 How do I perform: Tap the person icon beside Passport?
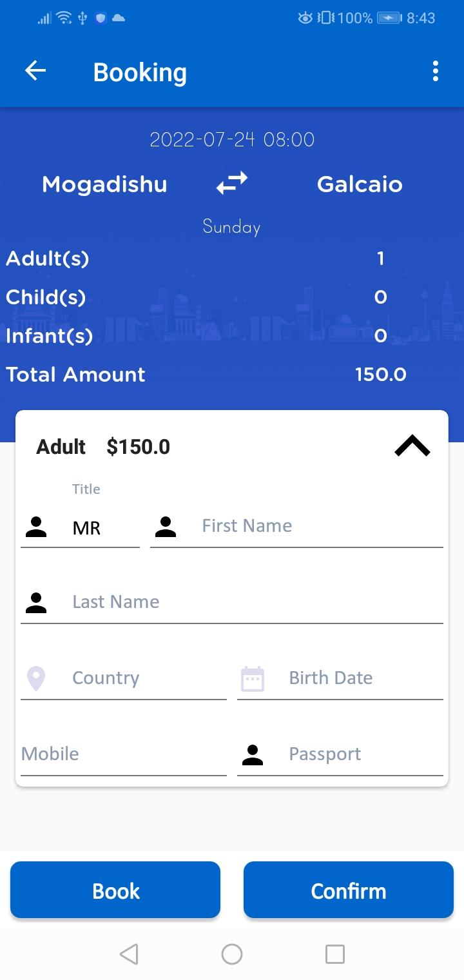(253, 754)
